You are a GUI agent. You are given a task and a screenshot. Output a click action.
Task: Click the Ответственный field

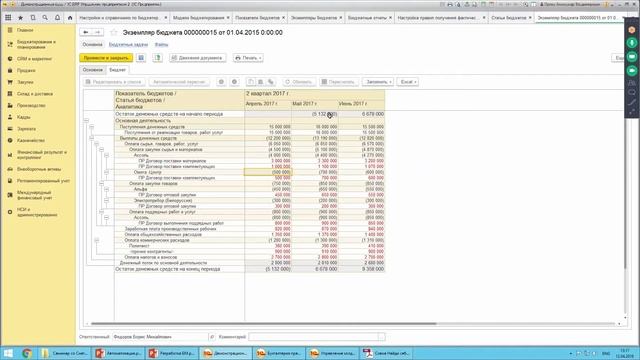pyautogui.click(x=160, y=337)
